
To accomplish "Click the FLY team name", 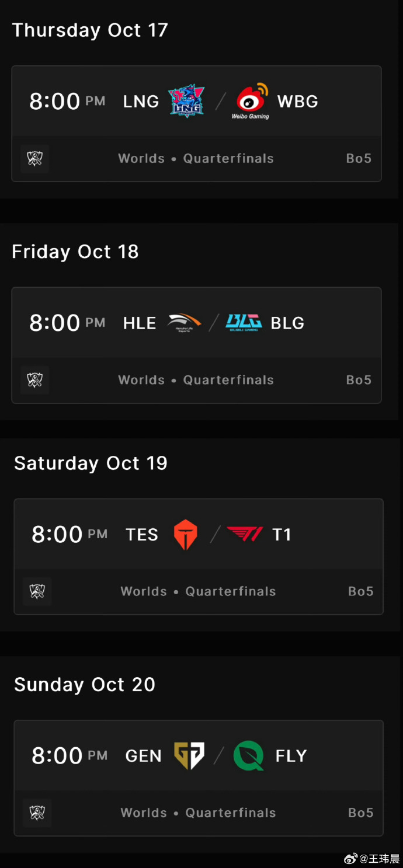I will pyautogui.click(x=291, y=756).
